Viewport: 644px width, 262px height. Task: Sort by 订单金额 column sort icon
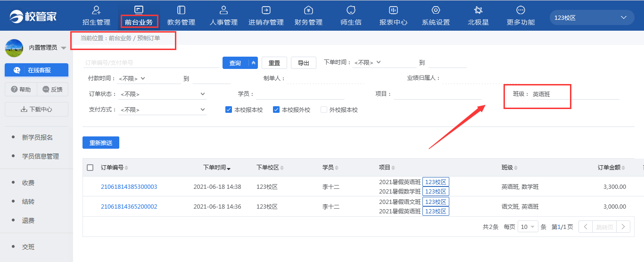tap(624, 168)
